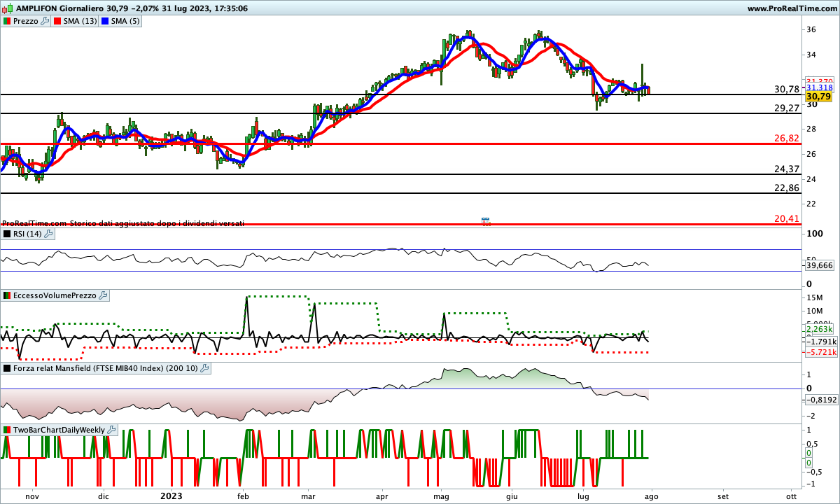Click the Prezzo green-red color swatch
Screen dimensions: 840x504
click(7, 21)
